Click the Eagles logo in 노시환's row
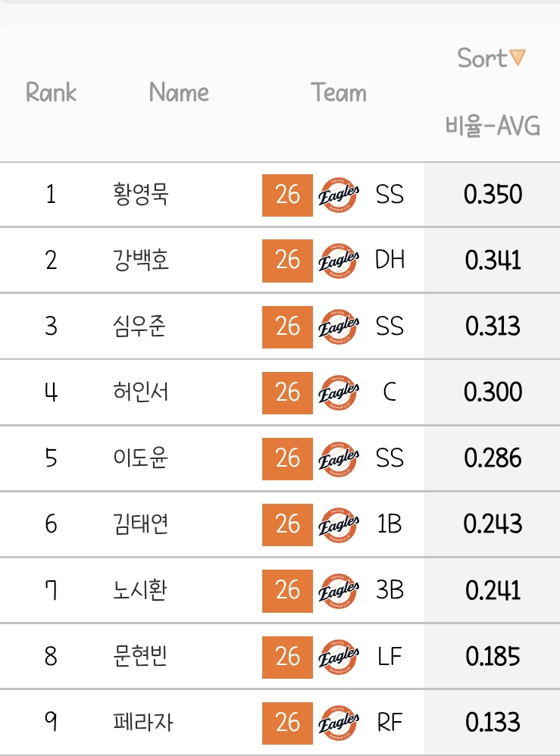The height and width of the screenshot is (756, 560). coord(339,591)
